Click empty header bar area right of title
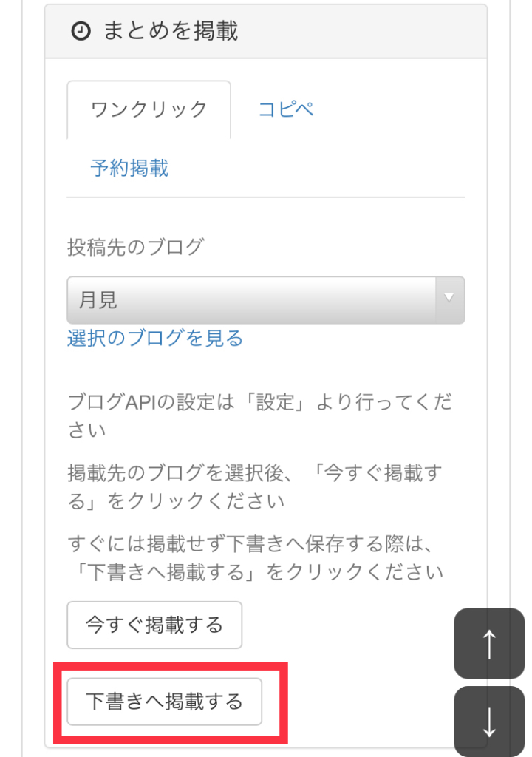This screenshot has height=757, width=532. tap(362, 31)
